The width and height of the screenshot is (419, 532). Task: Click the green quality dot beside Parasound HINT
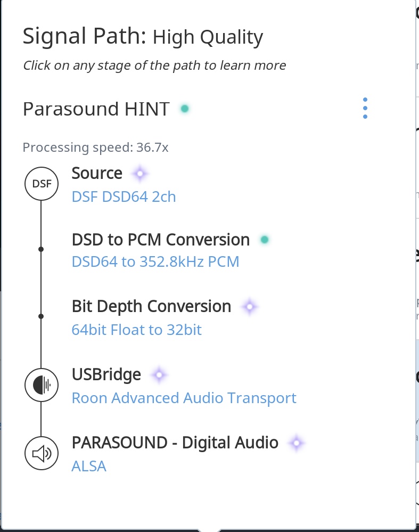[185, 109]
